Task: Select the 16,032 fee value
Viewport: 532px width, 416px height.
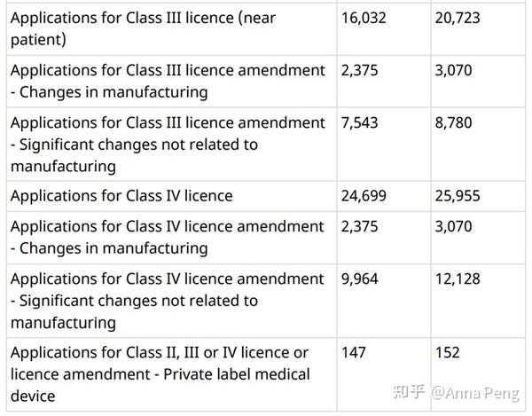Action: 364,18
